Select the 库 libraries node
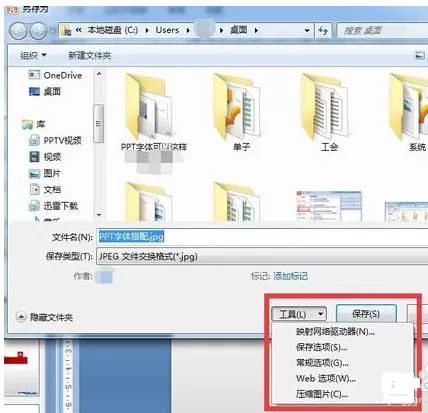This screenshot has height=413, width=428. pos(33,124)
